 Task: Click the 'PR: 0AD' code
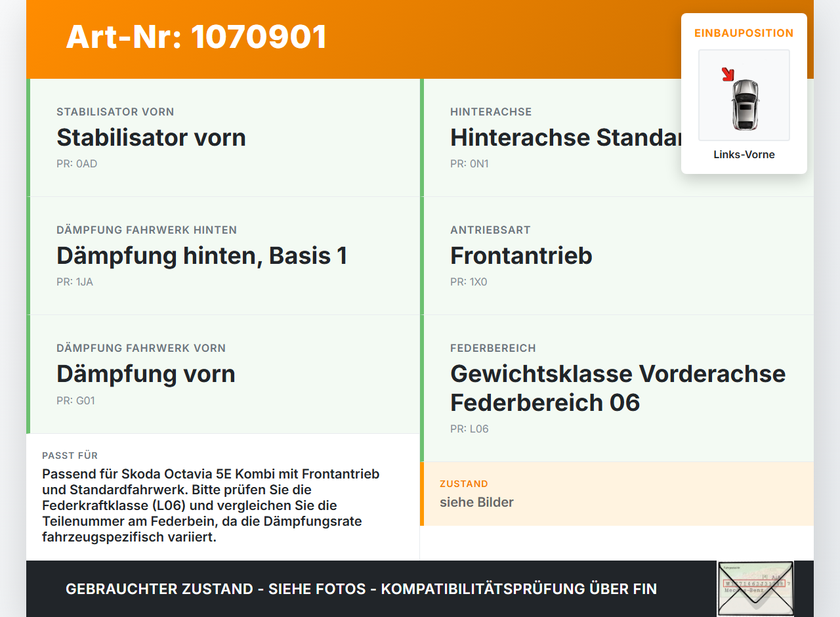[77, 163]
